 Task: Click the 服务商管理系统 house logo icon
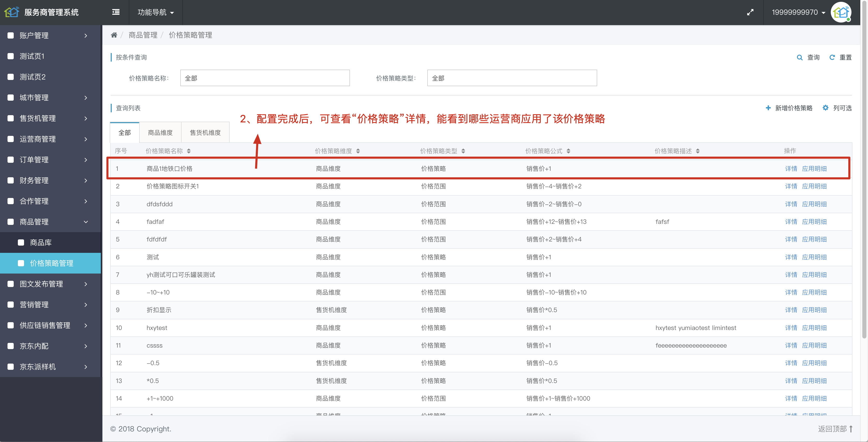(11, 12)
